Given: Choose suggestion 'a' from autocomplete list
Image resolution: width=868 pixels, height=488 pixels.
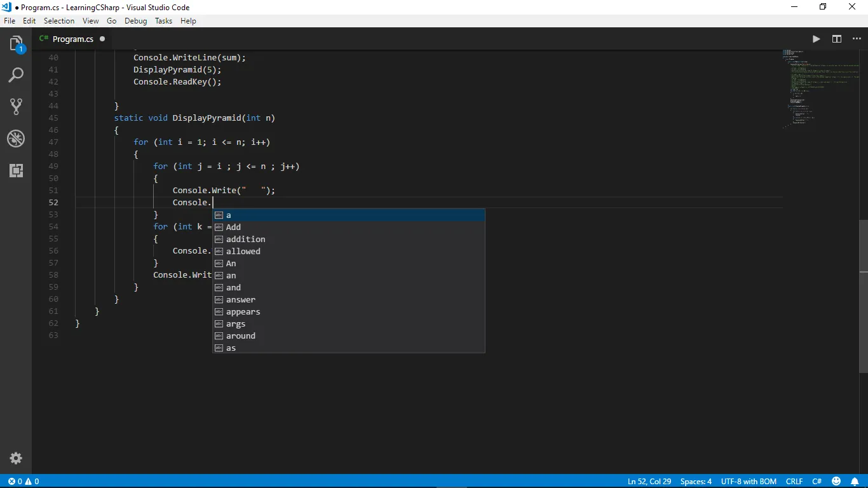Looking at the screenshot, I should [x=349, y=215].
